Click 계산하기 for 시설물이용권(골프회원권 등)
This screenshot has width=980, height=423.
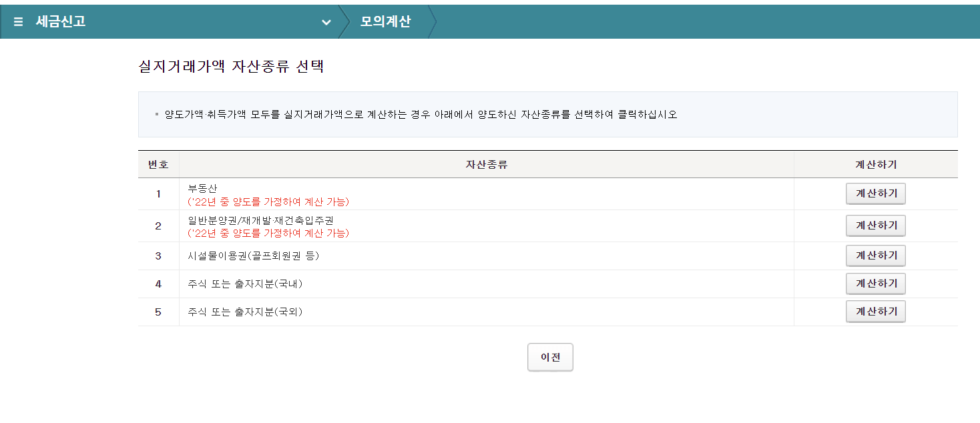876,256
